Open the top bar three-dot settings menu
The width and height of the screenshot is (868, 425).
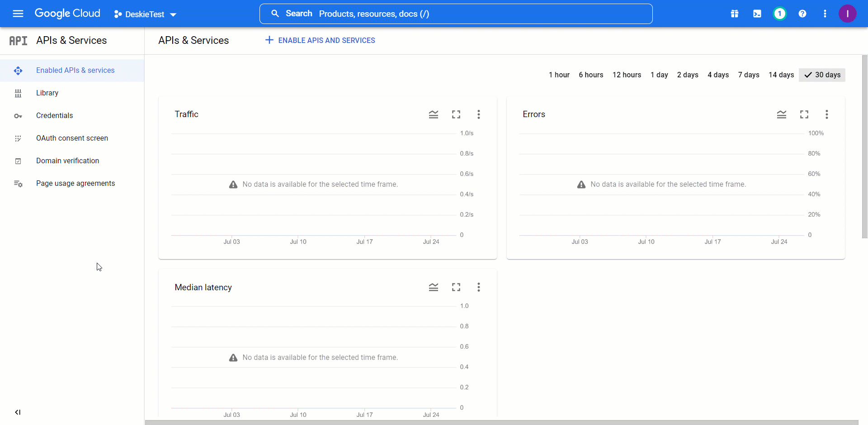(825, 14)
